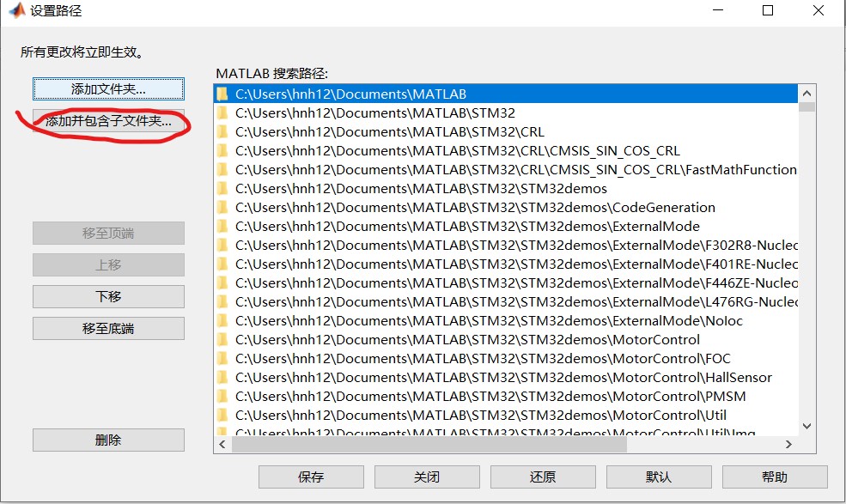Viewport: 846px width, 504px height.
Task: Click folder icon of MotorControl\PMSM row
Action: 222,396
